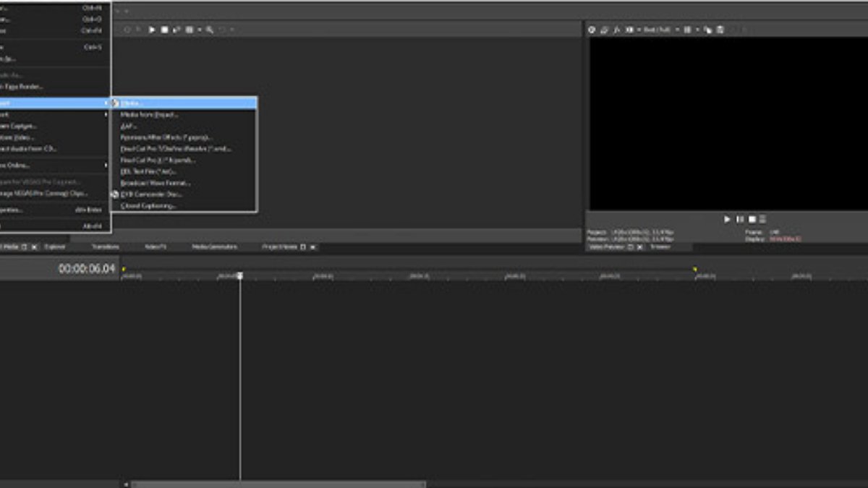This screenshot has width=868, height=488.
Task: Click Stop in the Trimmer toolbar
Action: 164,30
